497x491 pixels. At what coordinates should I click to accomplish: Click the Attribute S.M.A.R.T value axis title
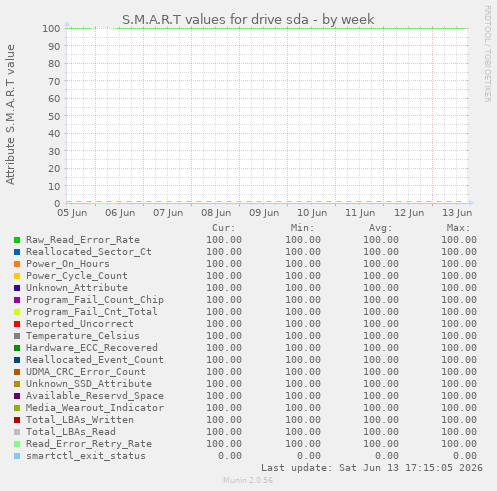pos(10,115)
